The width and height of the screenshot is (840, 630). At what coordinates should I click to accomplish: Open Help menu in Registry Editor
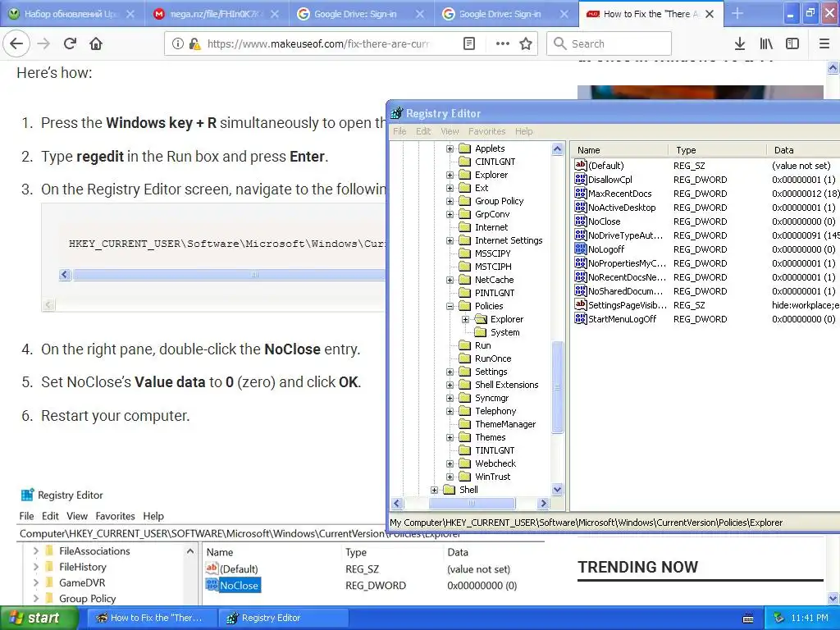point(524,131)
